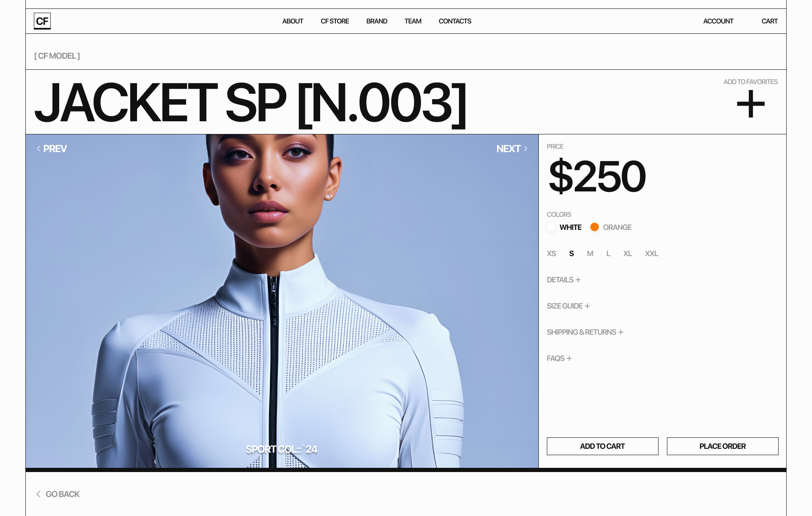This screenshot has height=516, width=812.
Task: Expand the DETAILS section
Action: point(564,280)
